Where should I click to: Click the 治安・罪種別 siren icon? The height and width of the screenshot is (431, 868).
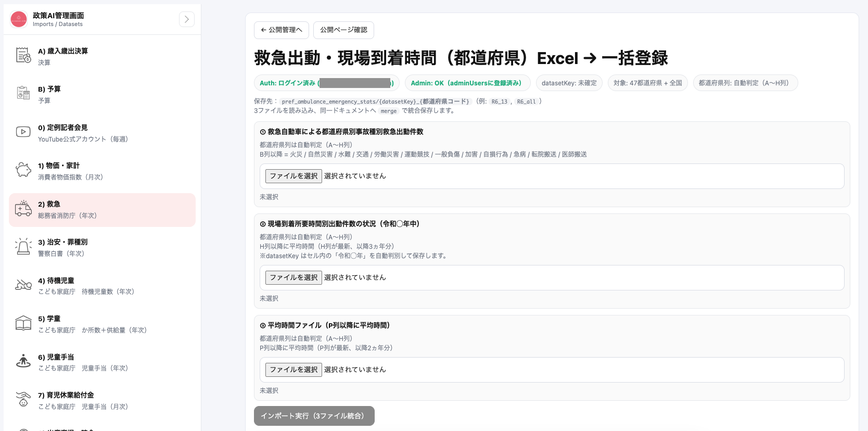click(23, 246)
